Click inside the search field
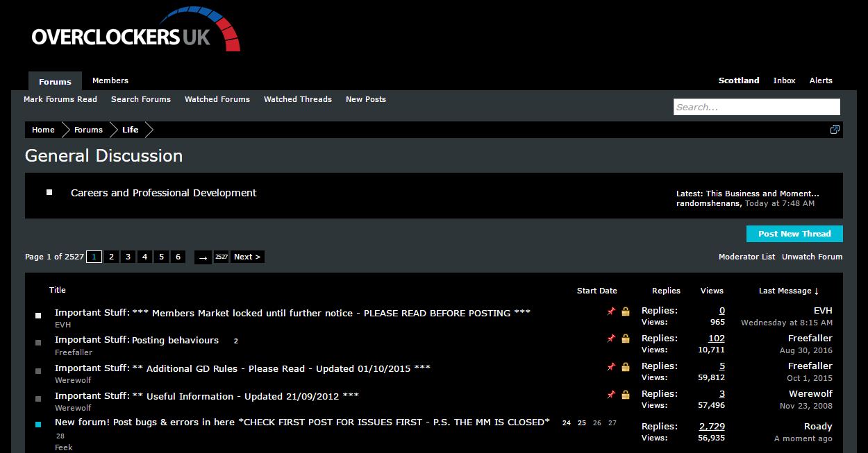The image size is (868, 453). point(756,106)
